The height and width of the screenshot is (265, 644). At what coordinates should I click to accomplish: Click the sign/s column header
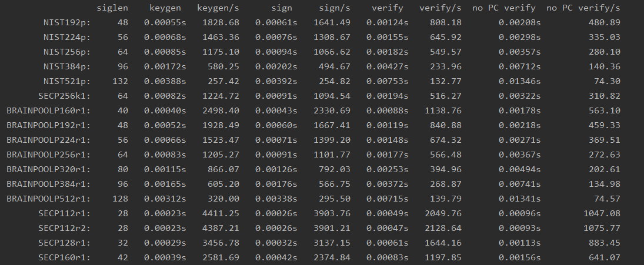click(335, 8)
